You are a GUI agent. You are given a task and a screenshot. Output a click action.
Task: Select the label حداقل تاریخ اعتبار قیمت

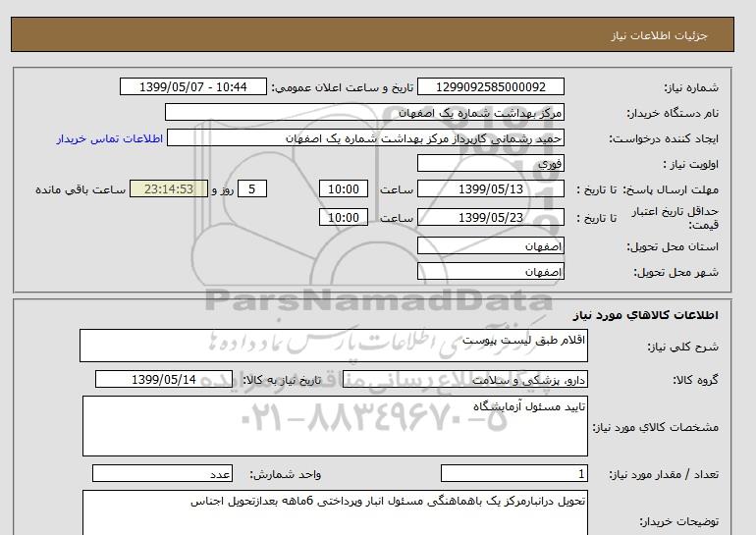point(675,218)
